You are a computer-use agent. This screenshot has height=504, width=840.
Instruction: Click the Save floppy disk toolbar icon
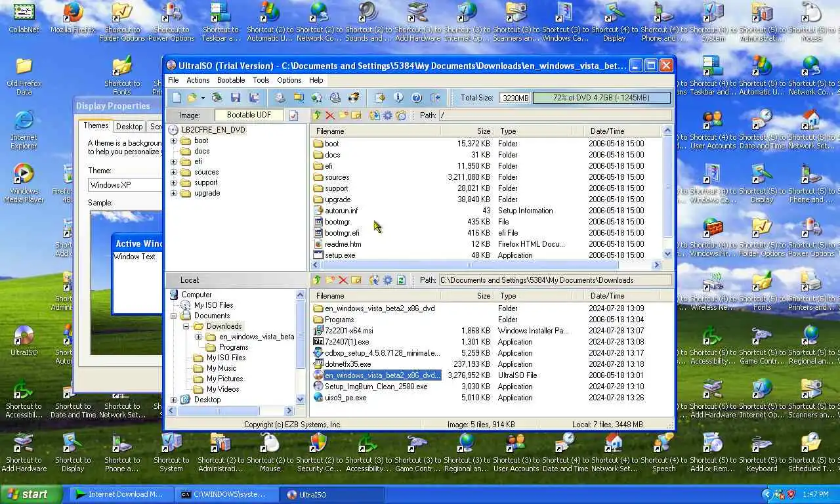point(236,98)
